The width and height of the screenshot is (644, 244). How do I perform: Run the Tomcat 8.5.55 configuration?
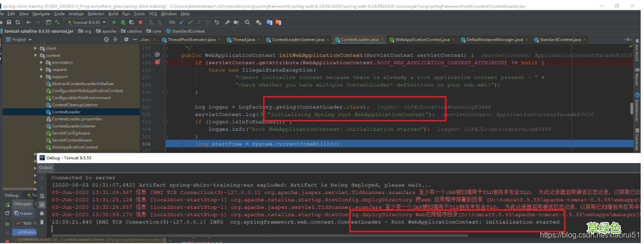click(x=114, y=22)
